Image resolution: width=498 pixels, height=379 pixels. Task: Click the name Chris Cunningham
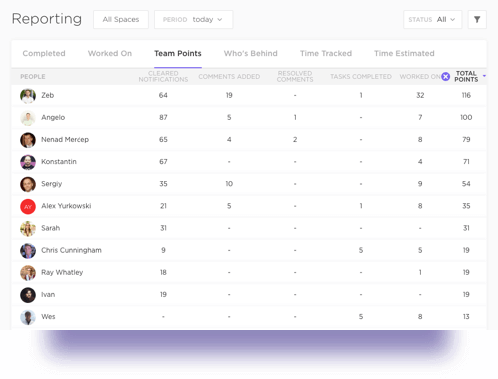pyautogui.click(x=71, y=250)
